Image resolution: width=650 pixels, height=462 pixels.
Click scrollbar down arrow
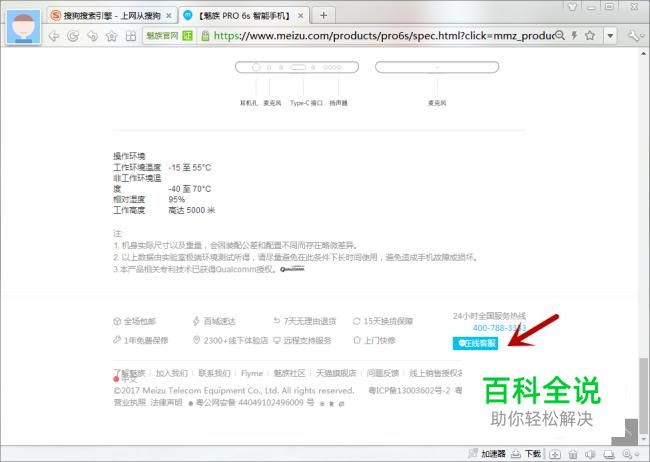tap(643, 439)
